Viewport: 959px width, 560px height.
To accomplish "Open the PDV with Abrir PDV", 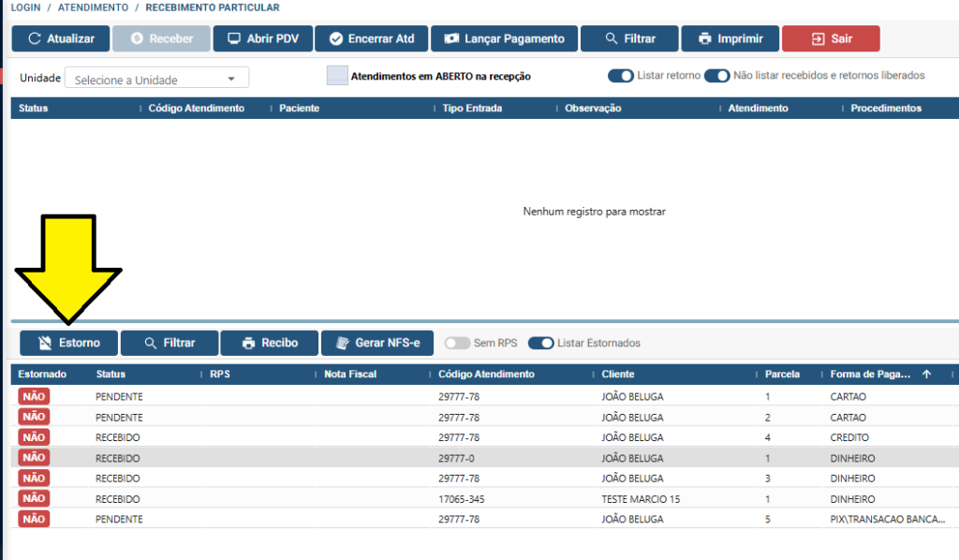I will (x=262, y=38).
